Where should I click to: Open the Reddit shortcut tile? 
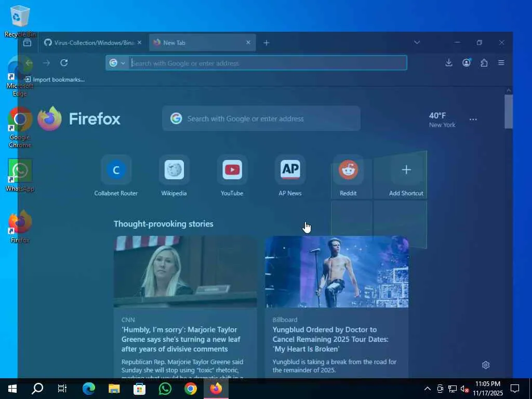(348, 176)
